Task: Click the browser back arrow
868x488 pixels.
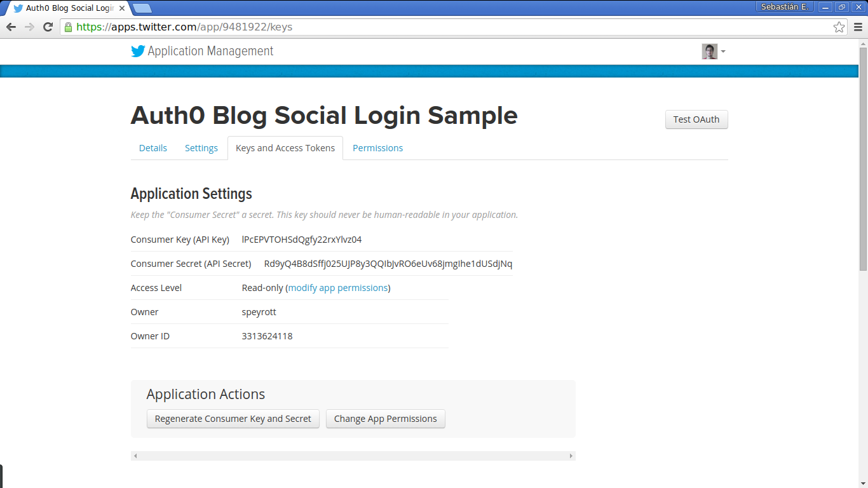Action: pyautogui.click(x=11, y=27)
